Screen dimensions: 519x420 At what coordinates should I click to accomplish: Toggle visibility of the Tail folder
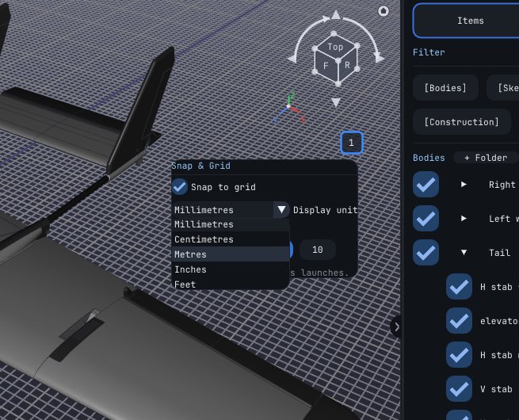point(426,253)
